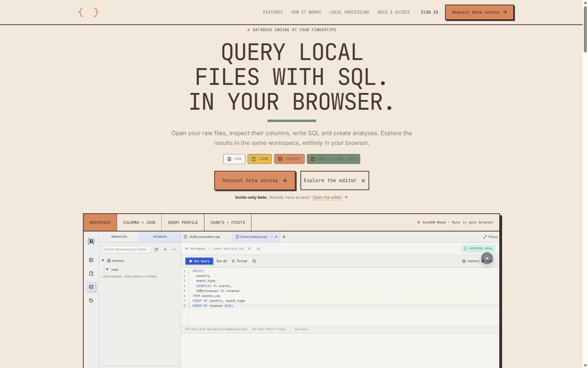Open databases panel more options ellipsis
The width and height of the screenshot is (588, 368).
(174, 249)
